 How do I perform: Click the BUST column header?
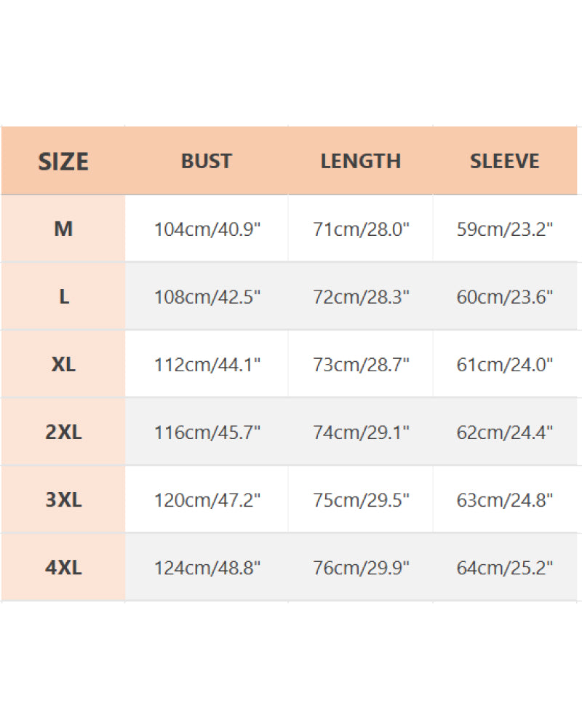207,161
